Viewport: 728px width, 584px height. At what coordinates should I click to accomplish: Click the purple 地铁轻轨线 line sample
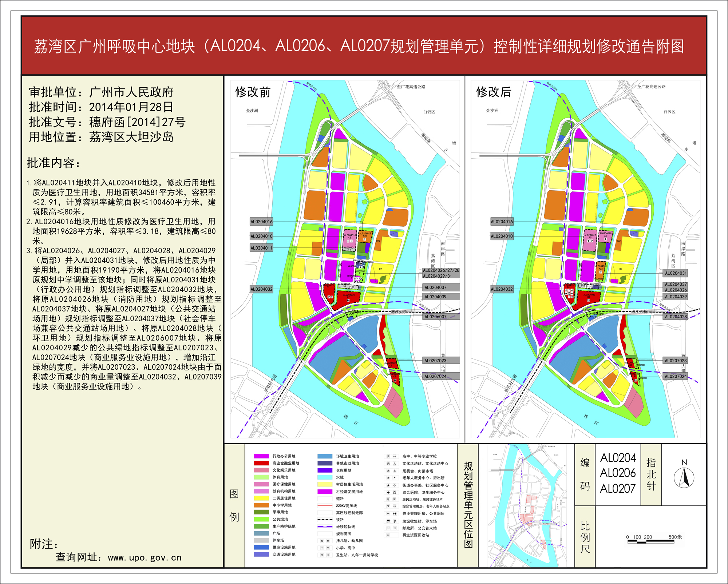(x=325, y=527)
